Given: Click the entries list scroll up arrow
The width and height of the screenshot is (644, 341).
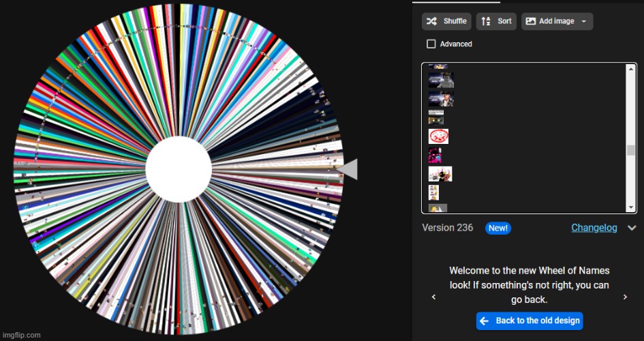Looking at the screenshot, I should point(631,69).
